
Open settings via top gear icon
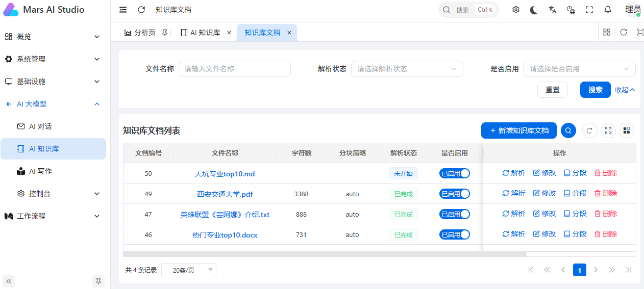[x=516, y=10]
